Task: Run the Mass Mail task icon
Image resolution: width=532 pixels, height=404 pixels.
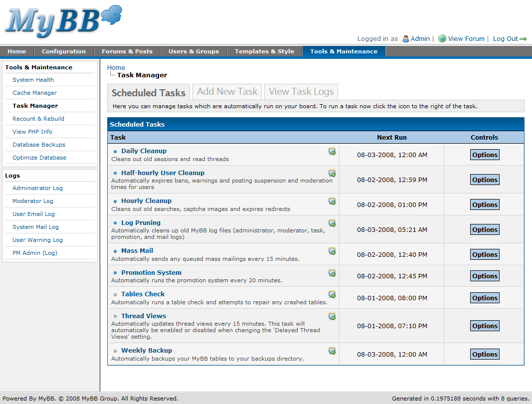Action: [332, 251]
